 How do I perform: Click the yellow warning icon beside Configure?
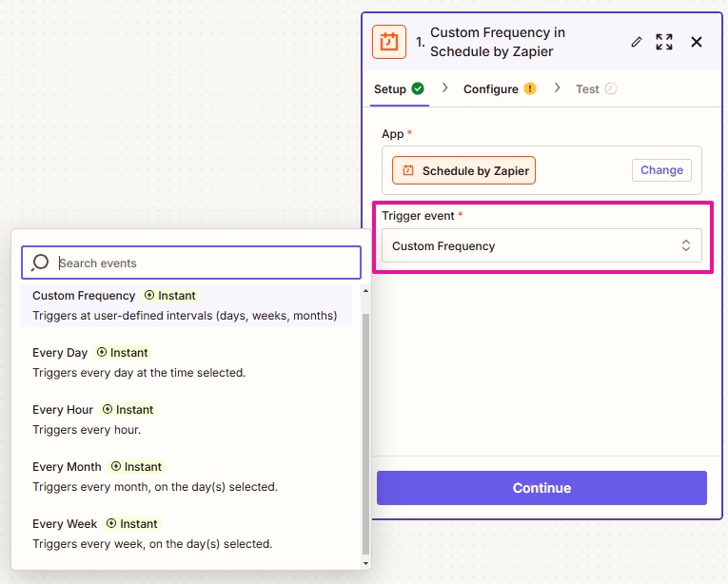(530, 88)
